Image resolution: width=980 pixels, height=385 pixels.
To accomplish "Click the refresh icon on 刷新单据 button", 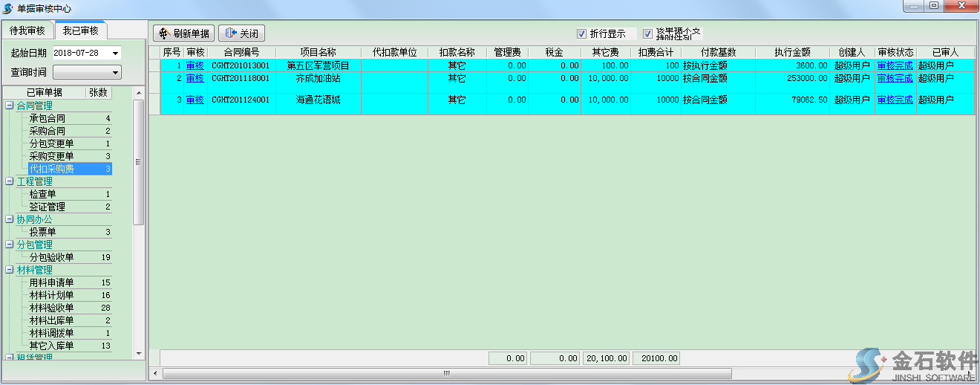I will (164, 33).
